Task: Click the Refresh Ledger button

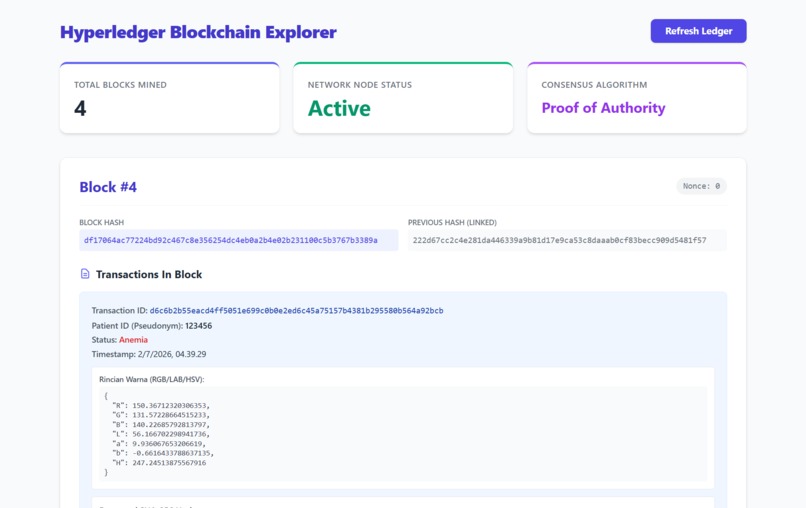Action: click(x=698, y=31)
